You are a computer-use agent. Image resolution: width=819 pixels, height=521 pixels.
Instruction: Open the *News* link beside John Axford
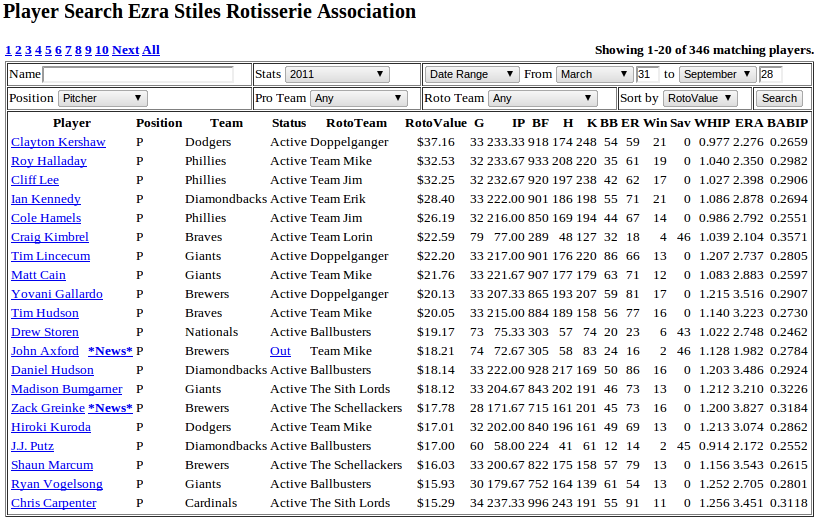[110, 351]
